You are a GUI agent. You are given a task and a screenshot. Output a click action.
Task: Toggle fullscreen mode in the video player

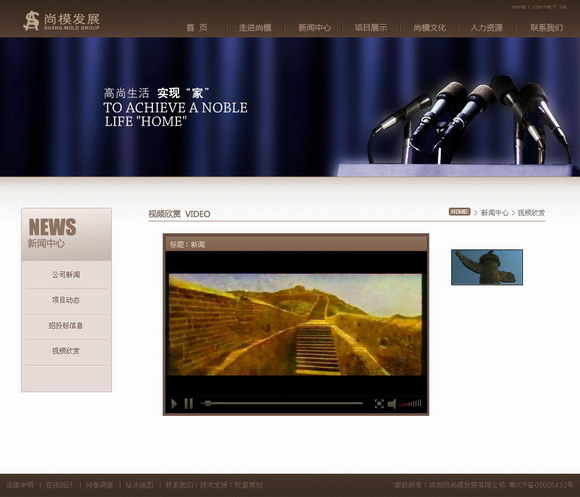tap(379, 403)
